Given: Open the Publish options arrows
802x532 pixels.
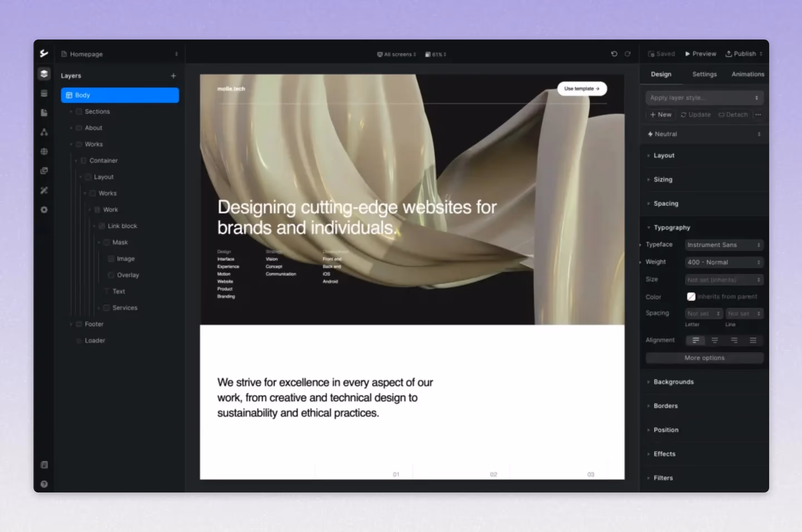Looking at the screenshot, I should point(761,54).
